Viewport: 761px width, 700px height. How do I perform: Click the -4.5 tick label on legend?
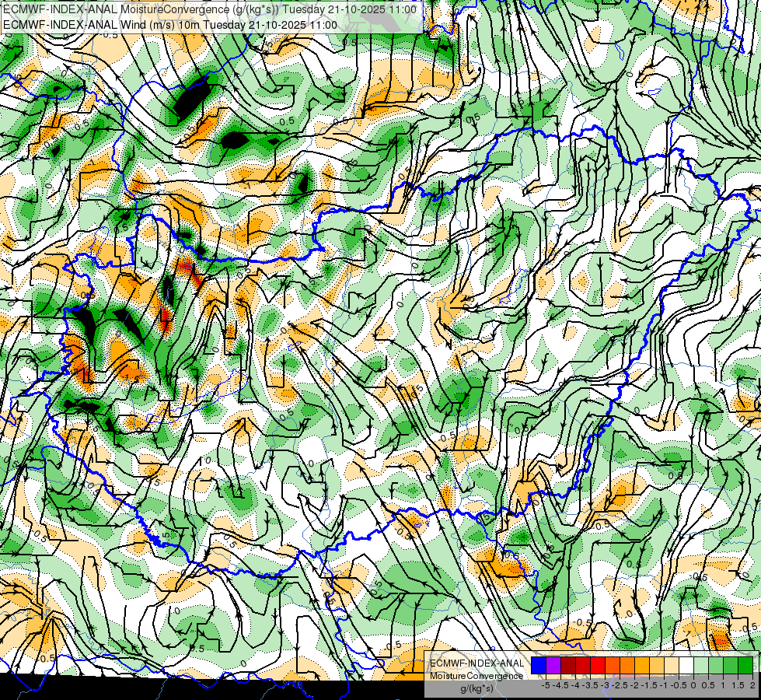tap(560, 685)
